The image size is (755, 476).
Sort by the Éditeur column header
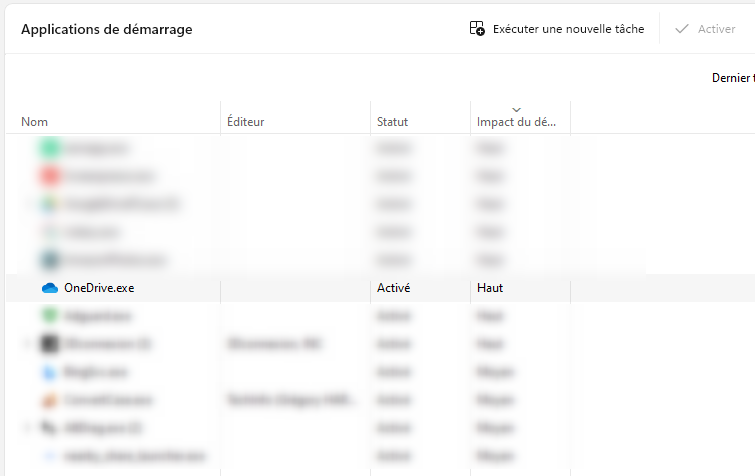245,122
